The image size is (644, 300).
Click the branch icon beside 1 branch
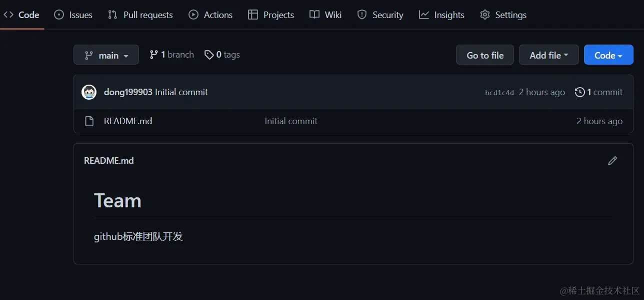[x=154, y=55]
